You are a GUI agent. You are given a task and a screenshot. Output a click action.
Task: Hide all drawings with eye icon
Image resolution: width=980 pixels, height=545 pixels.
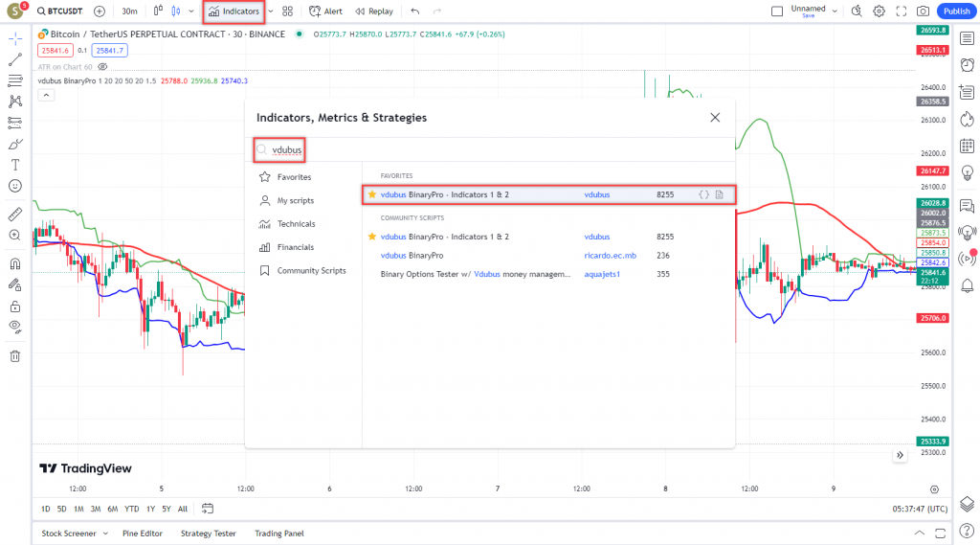[15, 328]
